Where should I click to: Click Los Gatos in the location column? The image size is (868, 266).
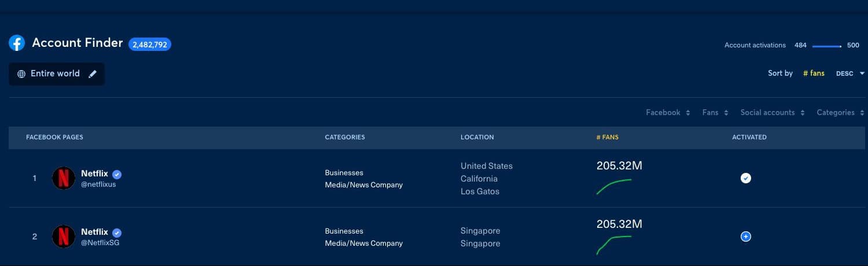(x=480, y=191)
